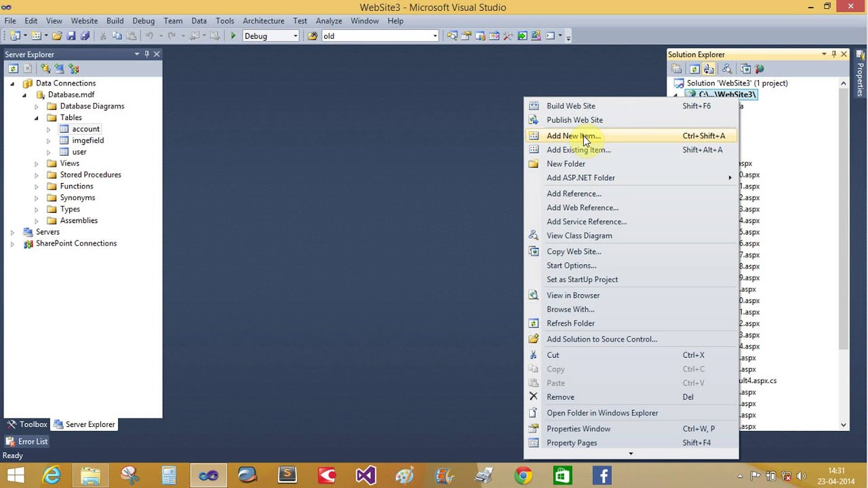Viewport: 868px width, 488px height.
Task: Expand the Views folder
Action: 37,163
